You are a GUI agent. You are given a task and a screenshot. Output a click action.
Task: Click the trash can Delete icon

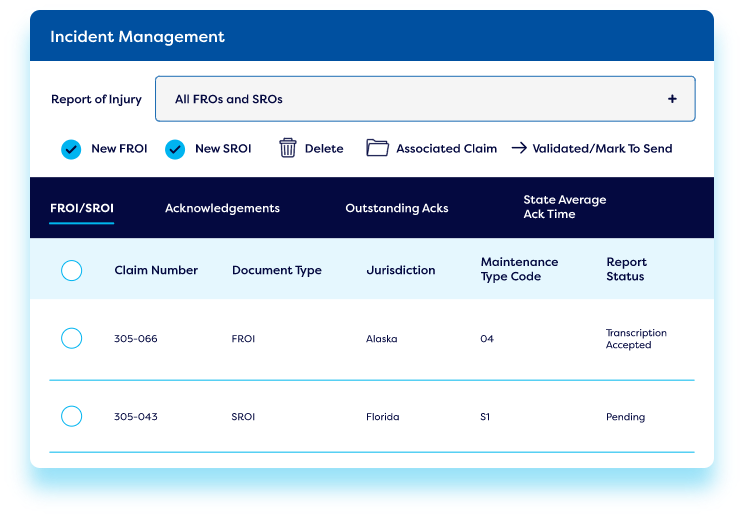[288, 148]
